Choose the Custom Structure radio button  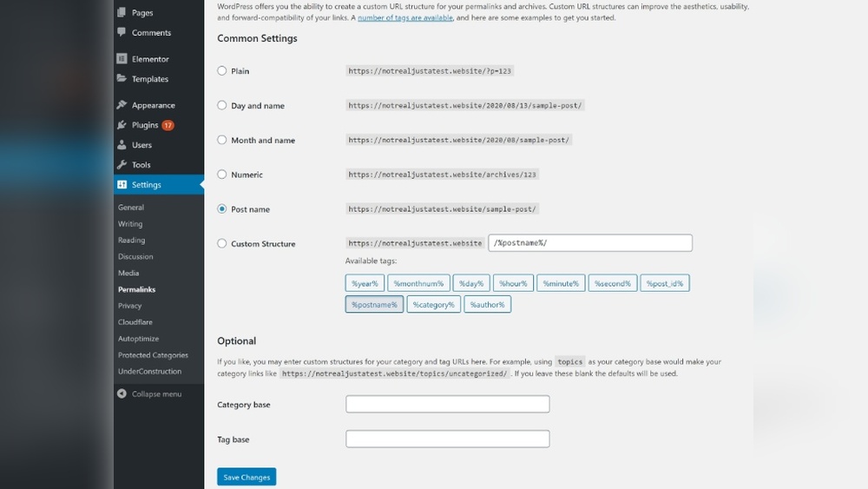point(222,244)
